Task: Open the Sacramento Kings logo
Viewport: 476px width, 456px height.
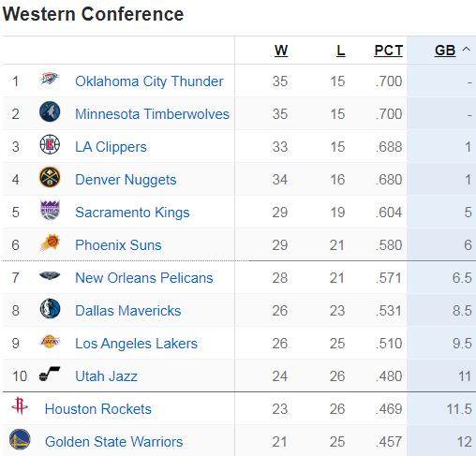Action: point(50,210)
